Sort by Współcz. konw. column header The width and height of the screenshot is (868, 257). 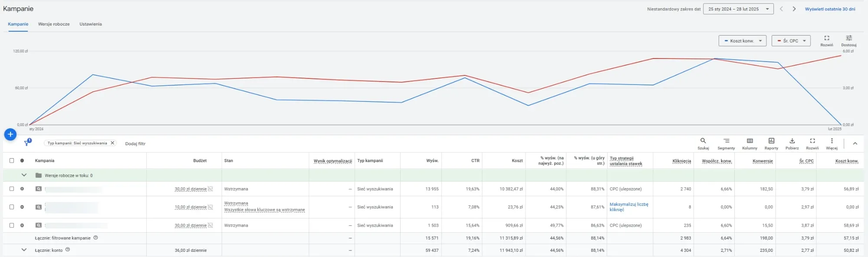click(717, 161)
